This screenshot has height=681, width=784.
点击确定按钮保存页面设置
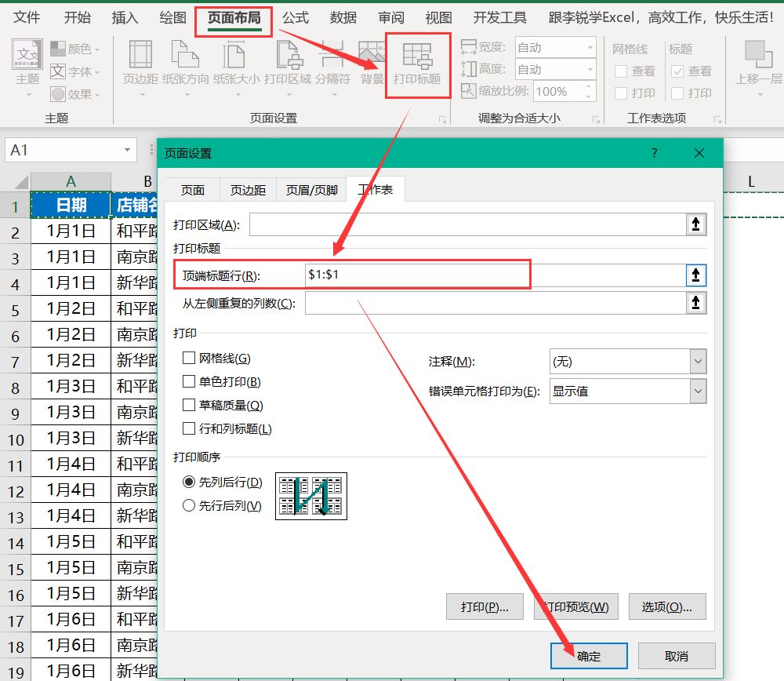tap(589, 655)
